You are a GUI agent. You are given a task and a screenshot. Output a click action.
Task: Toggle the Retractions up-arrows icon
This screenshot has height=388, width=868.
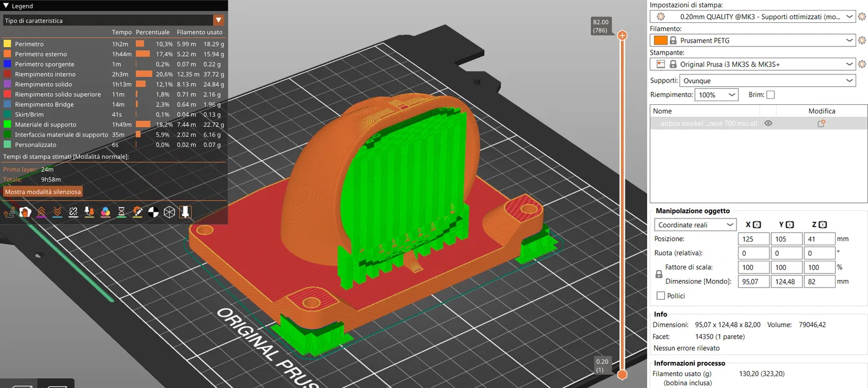42,212
